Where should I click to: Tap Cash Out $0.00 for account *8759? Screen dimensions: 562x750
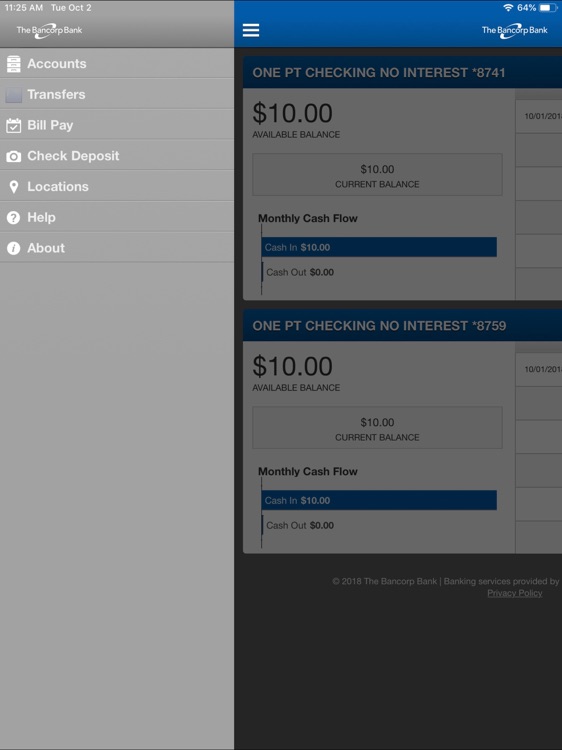coord(300,525)
